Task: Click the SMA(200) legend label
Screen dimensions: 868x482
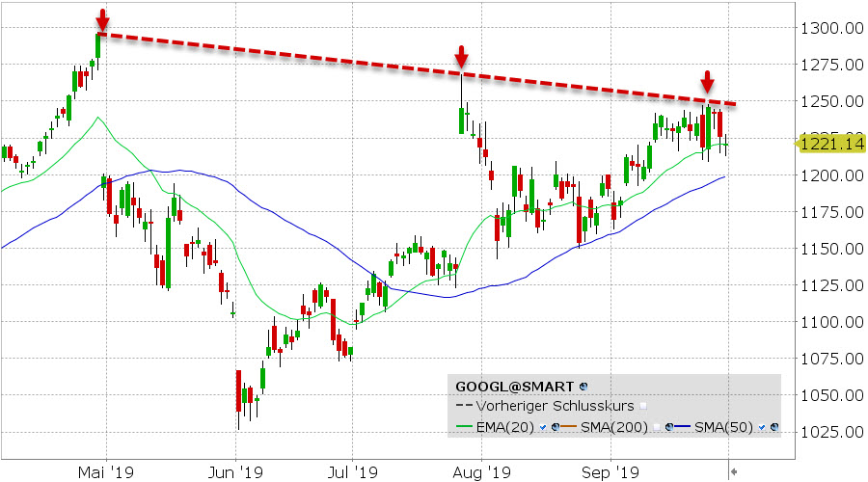Action: coord(614,427)
